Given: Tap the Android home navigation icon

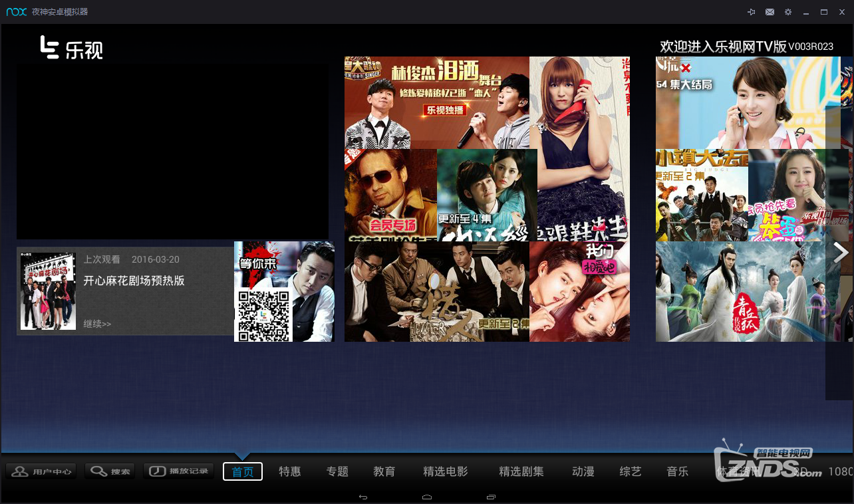Looking at the screenshot, I should point(427,497).
